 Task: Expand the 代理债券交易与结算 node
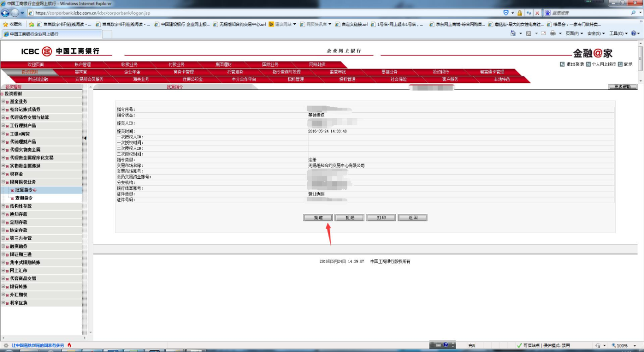(x=3, y=118)
